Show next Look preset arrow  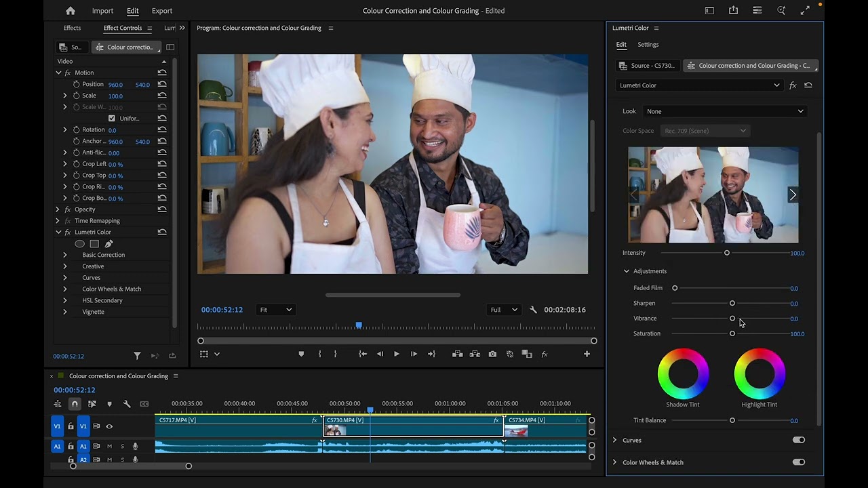pos(792,195)
